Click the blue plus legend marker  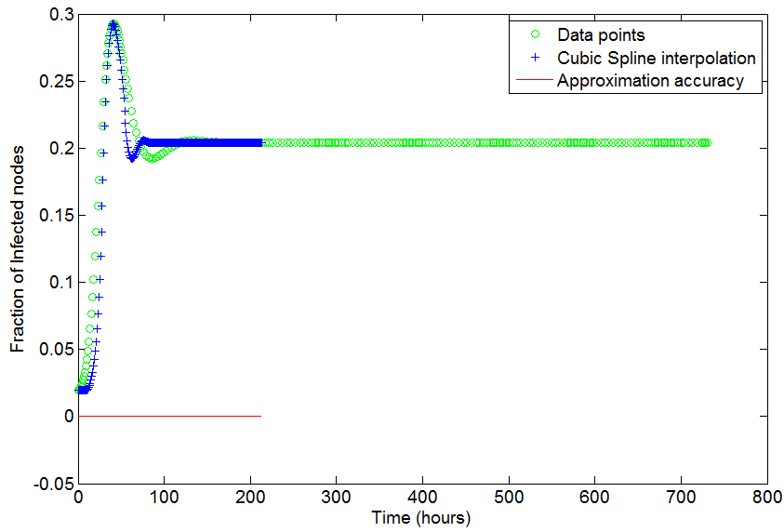click(535, 58)
